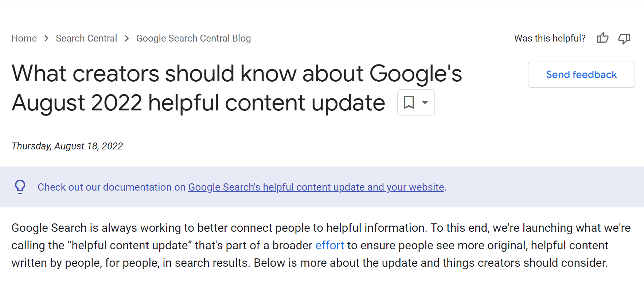Click the thumbs down not helpful icon
Viewport: 644px width, 293px height.
(x=624, y=38)
